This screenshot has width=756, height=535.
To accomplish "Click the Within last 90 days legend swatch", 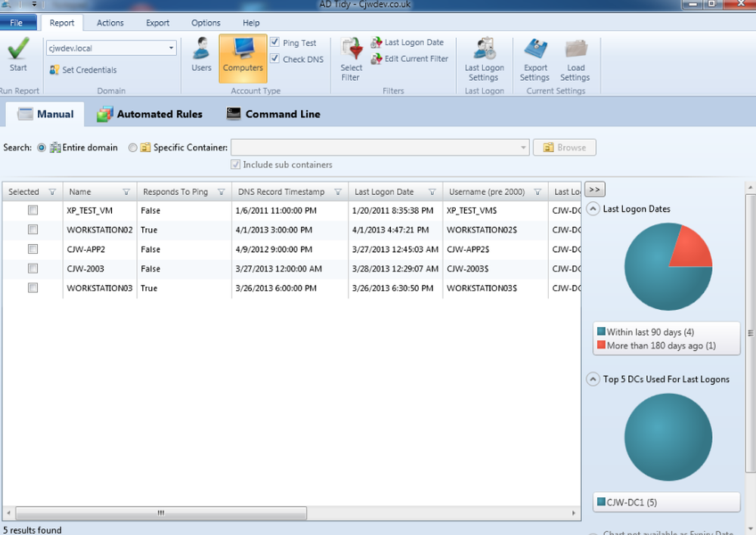I will [601, 332].
